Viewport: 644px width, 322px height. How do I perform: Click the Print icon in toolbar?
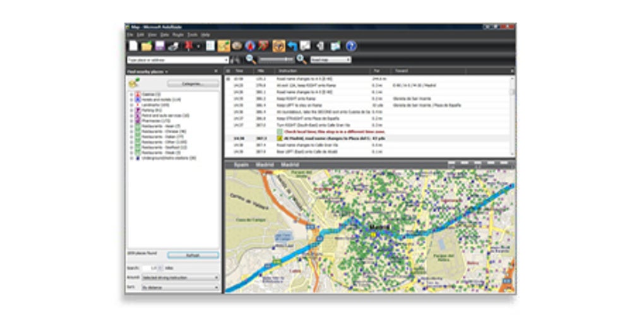pos(173,45)
